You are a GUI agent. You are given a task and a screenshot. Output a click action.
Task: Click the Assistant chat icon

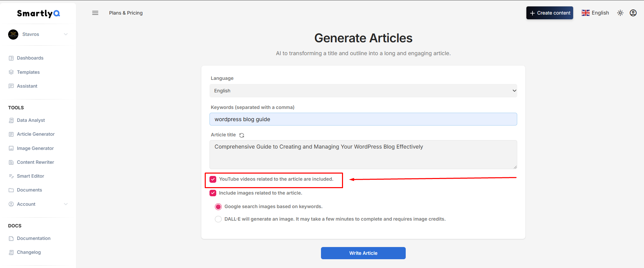pyautogui.click(x=11, y=86)
